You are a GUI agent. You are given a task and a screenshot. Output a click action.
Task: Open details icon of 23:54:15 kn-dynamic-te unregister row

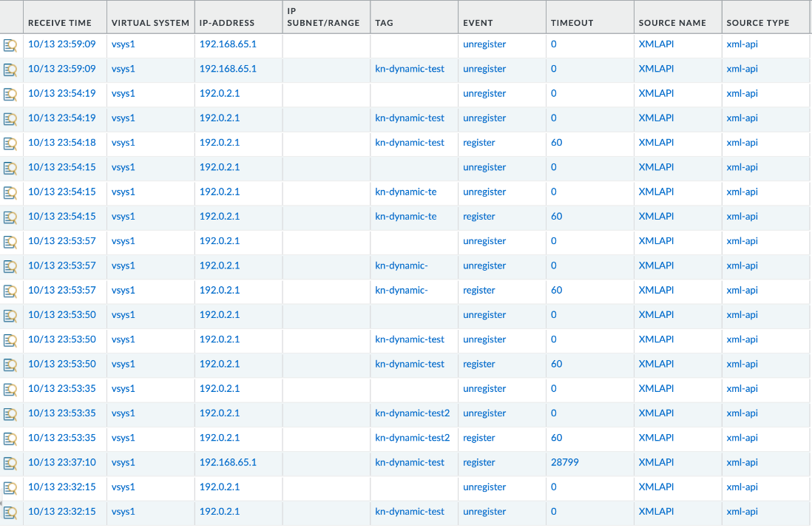10,192
